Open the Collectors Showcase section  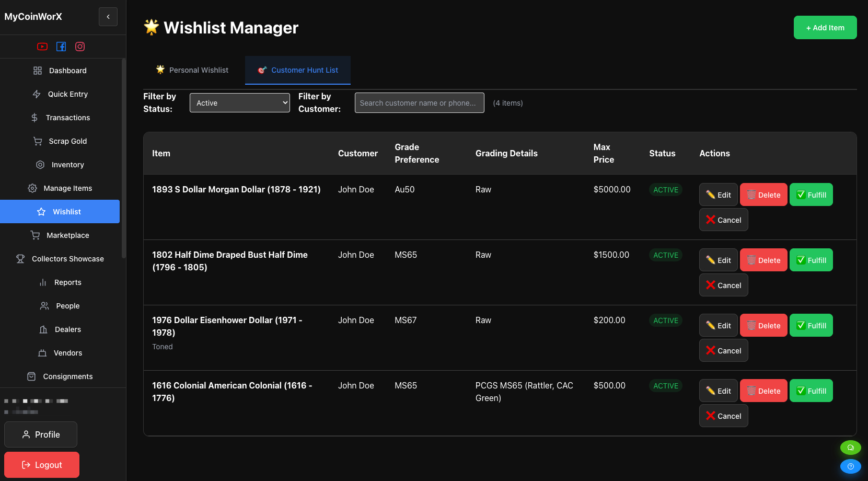(x=66, y=259)
